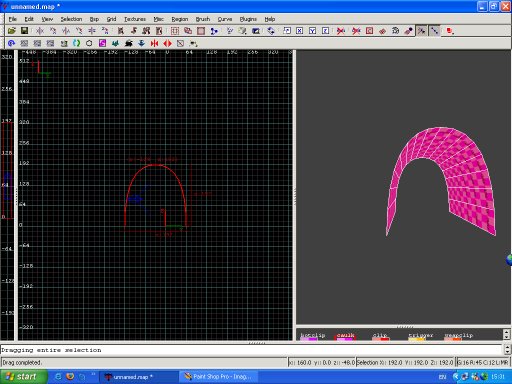Click the Select Inside icon
This screenshot has width=512, height=384.
click(x=159, y=31)
